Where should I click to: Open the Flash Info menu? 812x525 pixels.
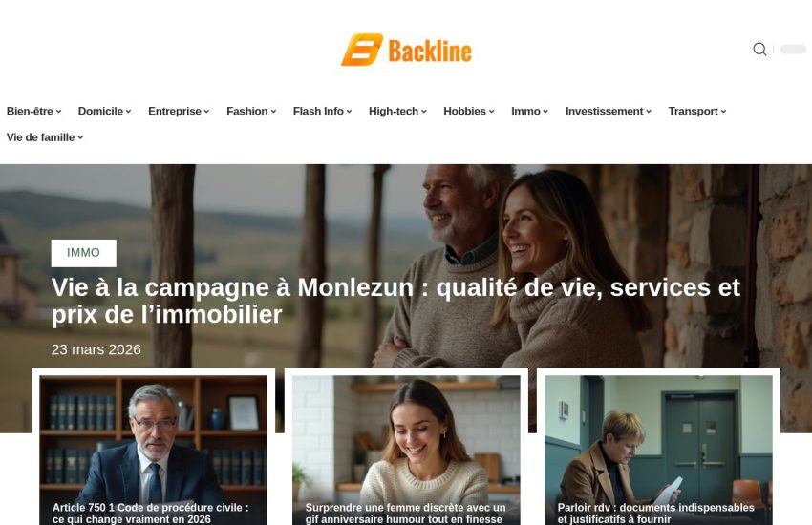tap(323, 112)
